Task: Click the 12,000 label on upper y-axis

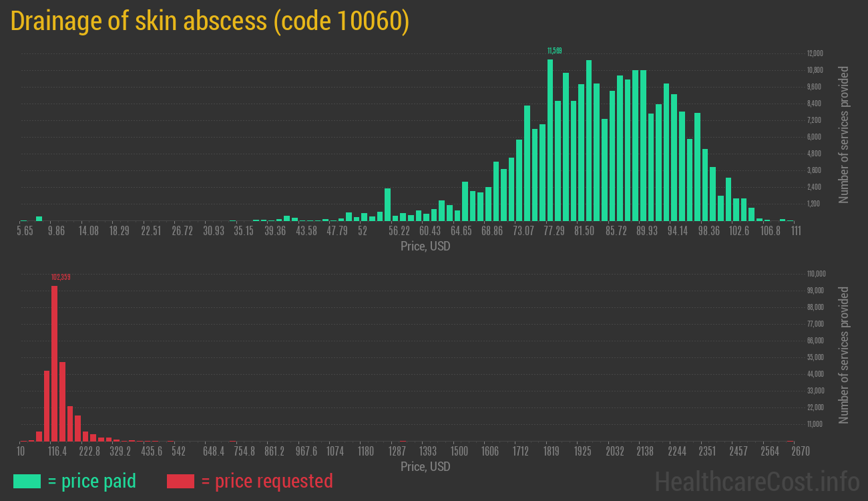Action: (814, 53)
